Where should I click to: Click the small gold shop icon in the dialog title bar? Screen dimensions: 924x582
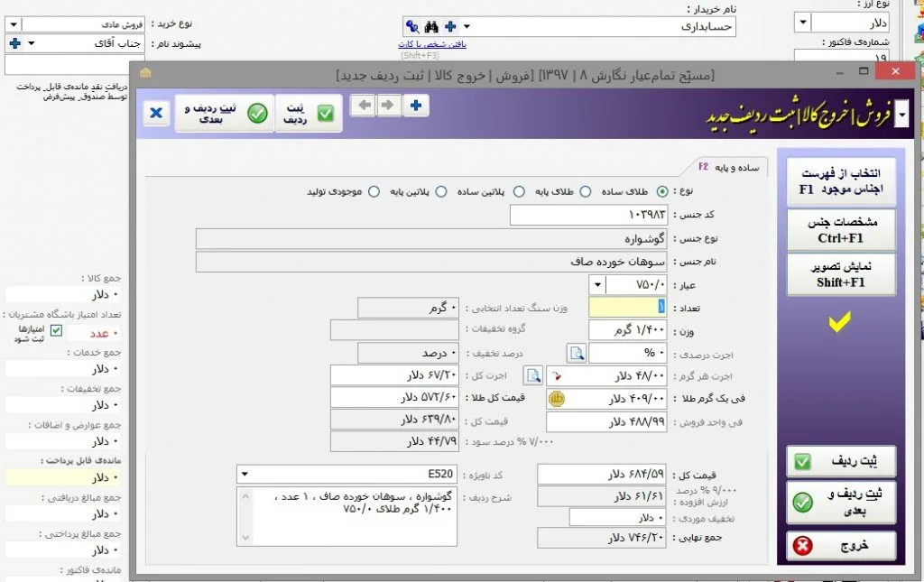145,73
